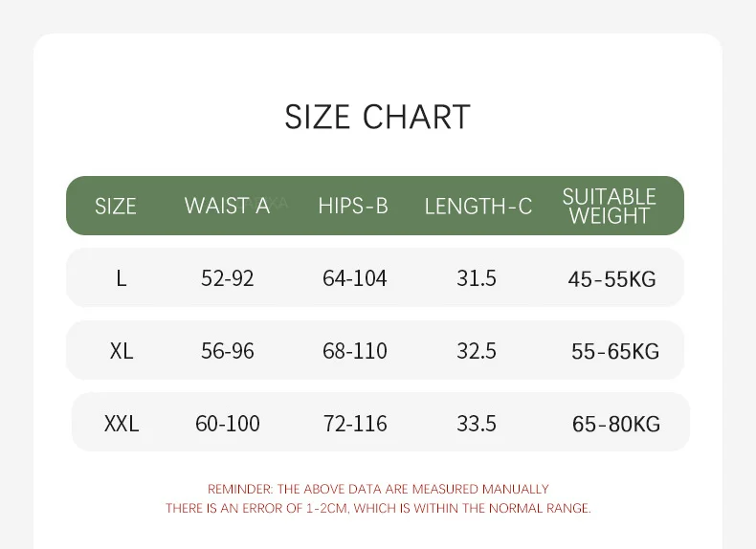This screenshot has height=549, width=756.
Task: Click the SUITABLE WEIGHT header
Action: tap(610, 206)
